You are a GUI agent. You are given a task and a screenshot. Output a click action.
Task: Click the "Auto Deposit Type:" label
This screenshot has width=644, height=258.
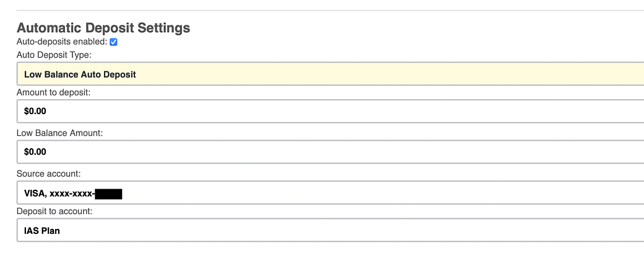[x=54, y=55]
